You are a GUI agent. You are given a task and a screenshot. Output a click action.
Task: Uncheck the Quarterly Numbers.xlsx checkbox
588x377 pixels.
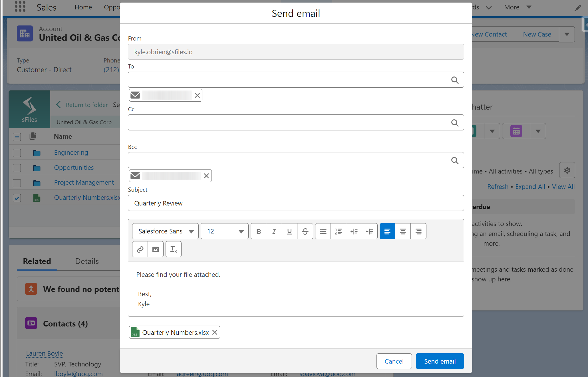pos(17,198)
